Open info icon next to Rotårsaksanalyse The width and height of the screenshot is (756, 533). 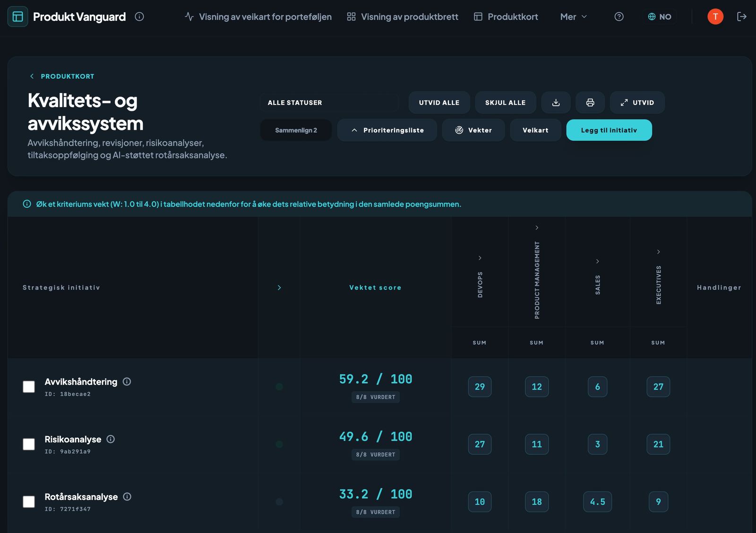[x=127, y=497]
